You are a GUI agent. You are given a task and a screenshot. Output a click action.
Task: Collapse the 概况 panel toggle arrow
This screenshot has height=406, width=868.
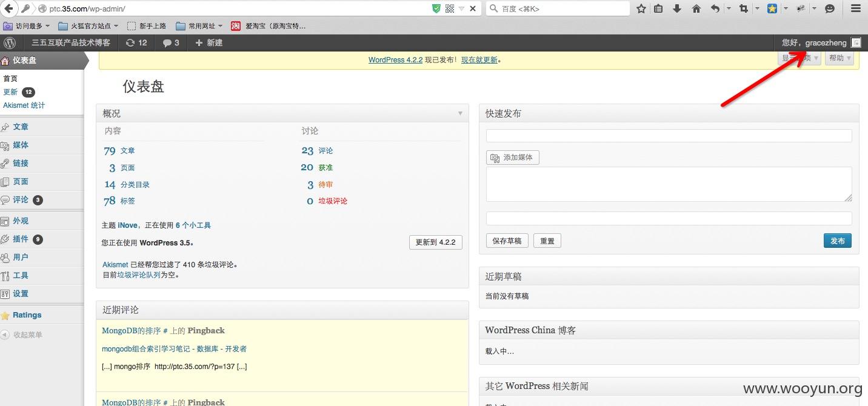point(460,113)
